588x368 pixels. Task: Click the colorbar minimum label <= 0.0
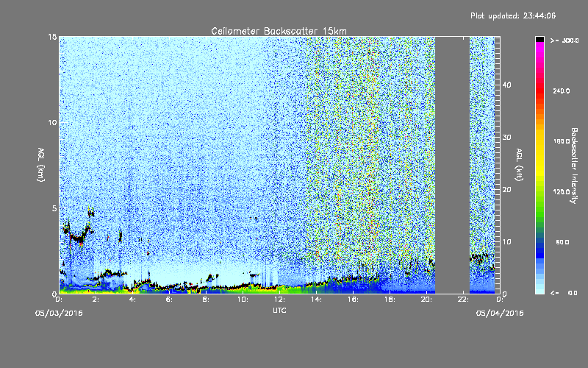click(564, 293)
